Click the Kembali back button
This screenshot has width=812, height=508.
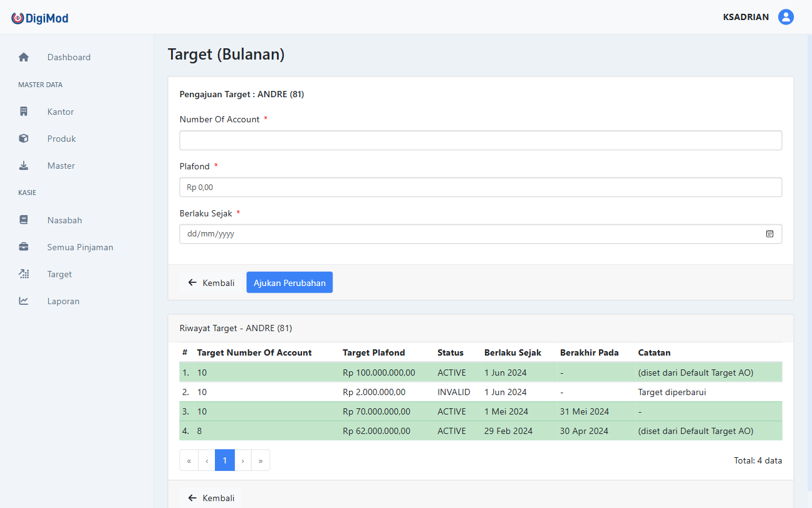211,282
